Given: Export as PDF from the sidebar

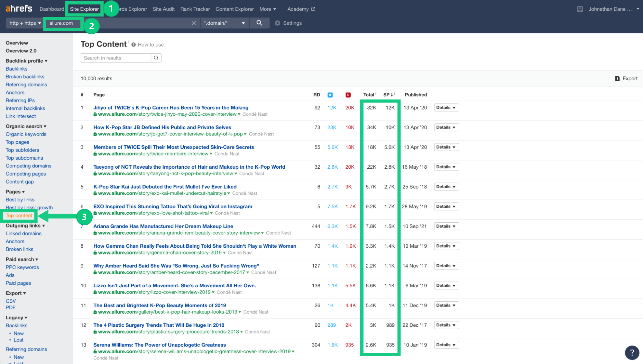Looking at the screenshot, I should [11, 307].
